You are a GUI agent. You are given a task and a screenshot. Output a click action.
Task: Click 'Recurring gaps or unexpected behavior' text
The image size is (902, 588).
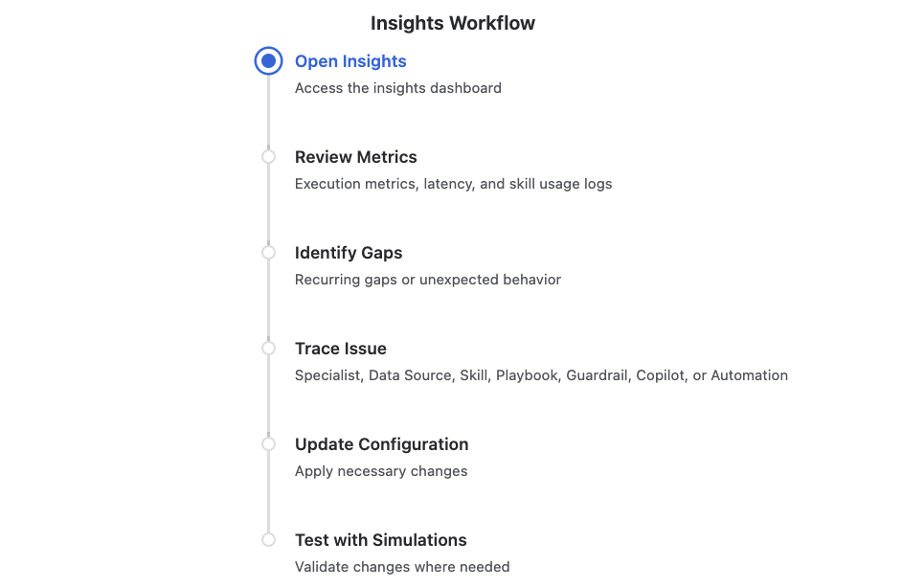pyautogui.click(x=428, y=280)
